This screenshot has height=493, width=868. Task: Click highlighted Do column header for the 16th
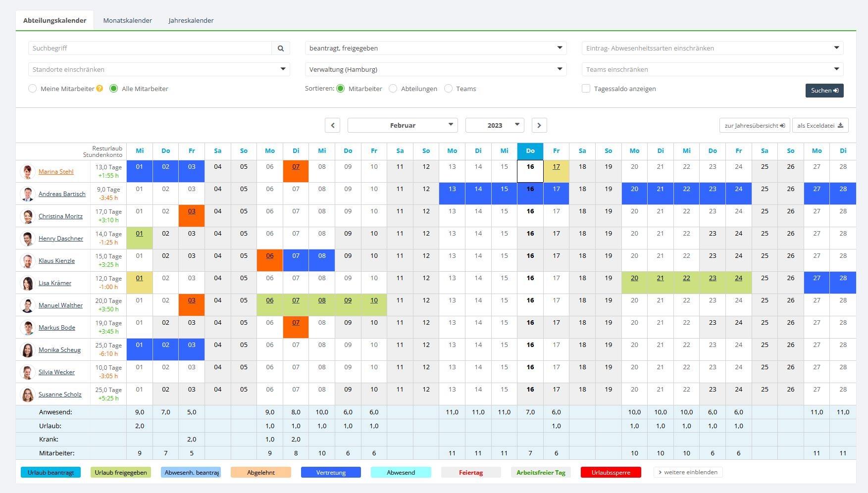point(530,151)
